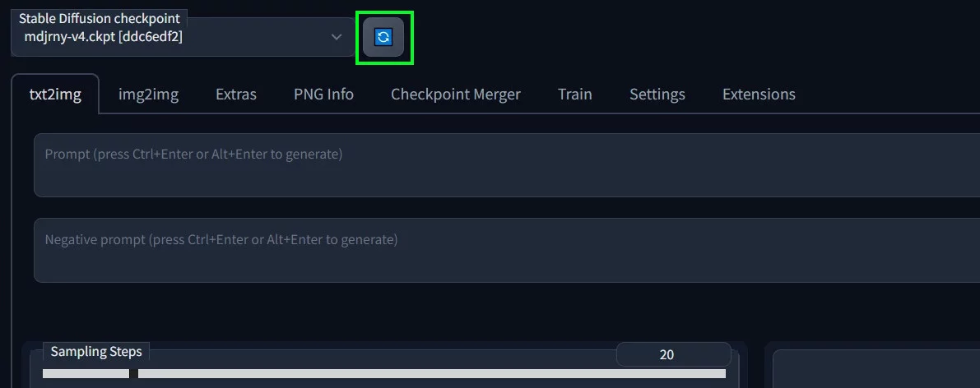Click the slider track left of the handle
The image size is (980, 388).
point(86,374)
